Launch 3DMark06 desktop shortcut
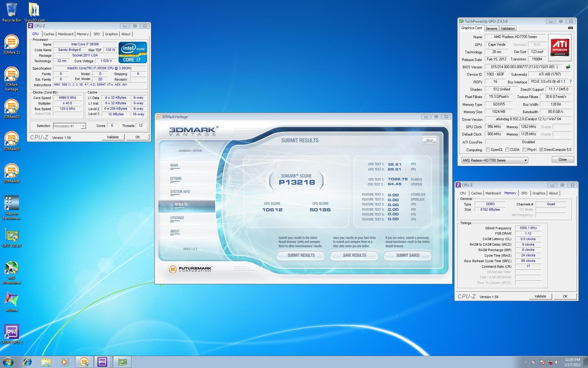 pyautogui.click(x=12, y=173)
